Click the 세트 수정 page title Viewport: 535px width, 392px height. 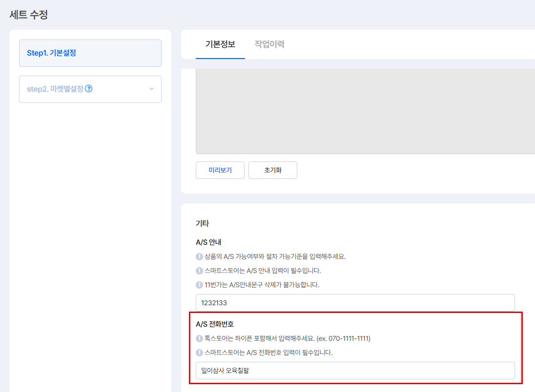coord(29,15)
